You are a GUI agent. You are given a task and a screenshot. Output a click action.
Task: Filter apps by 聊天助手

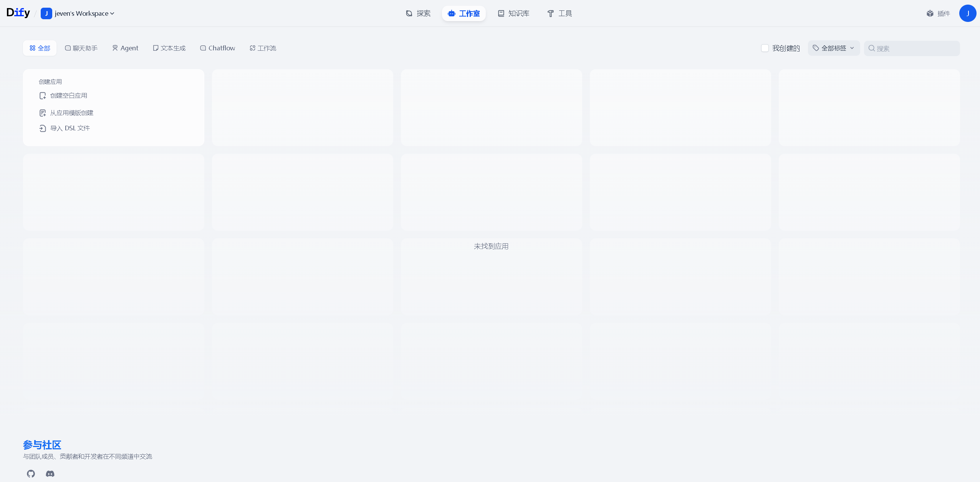81,48
